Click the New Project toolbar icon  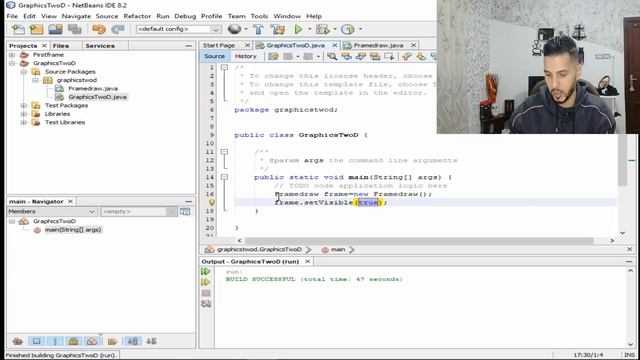click(x=36, y=29)
